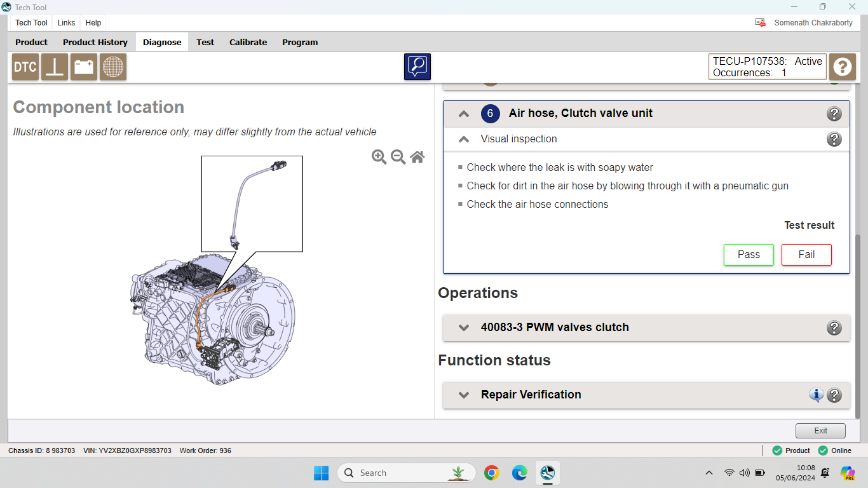Reset illustration view with home icon
The width and height of the screenshot is (868, 488).
417,157
